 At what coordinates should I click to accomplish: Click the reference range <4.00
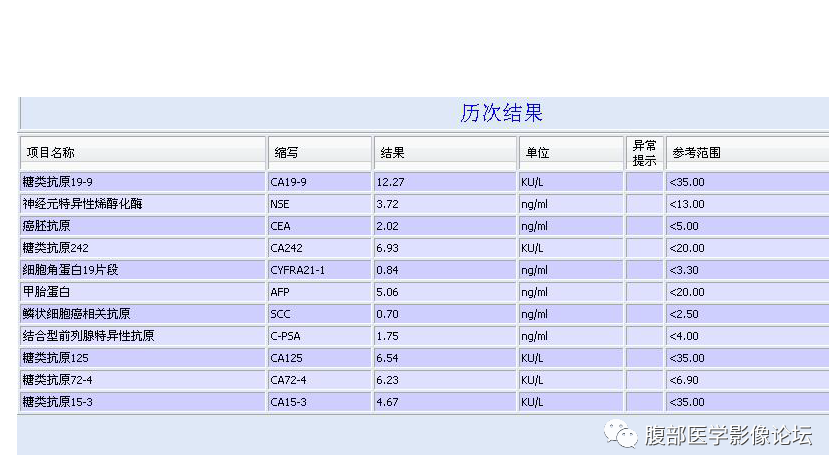(684, 336)
